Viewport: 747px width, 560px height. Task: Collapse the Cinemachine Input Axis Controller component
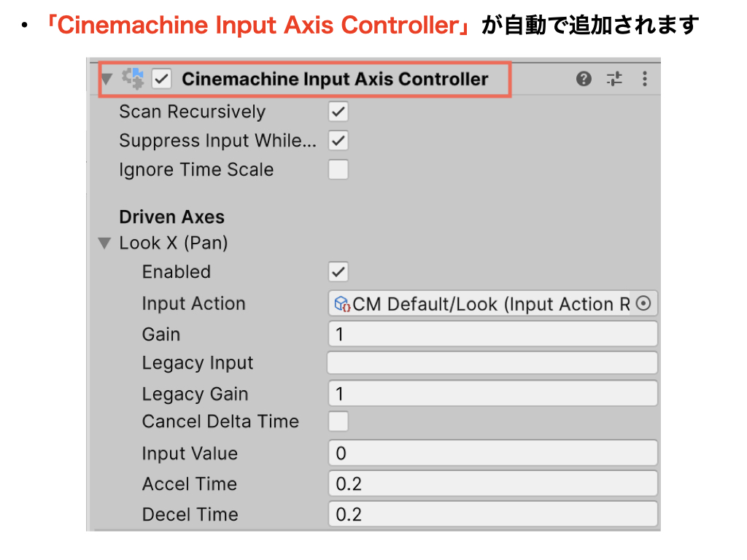[107, 79]
